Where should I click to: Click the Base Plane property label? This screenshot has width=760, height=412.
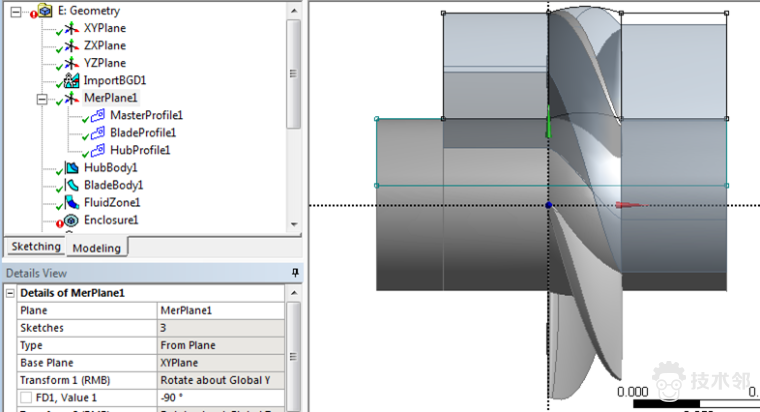(x=47, y=363)
